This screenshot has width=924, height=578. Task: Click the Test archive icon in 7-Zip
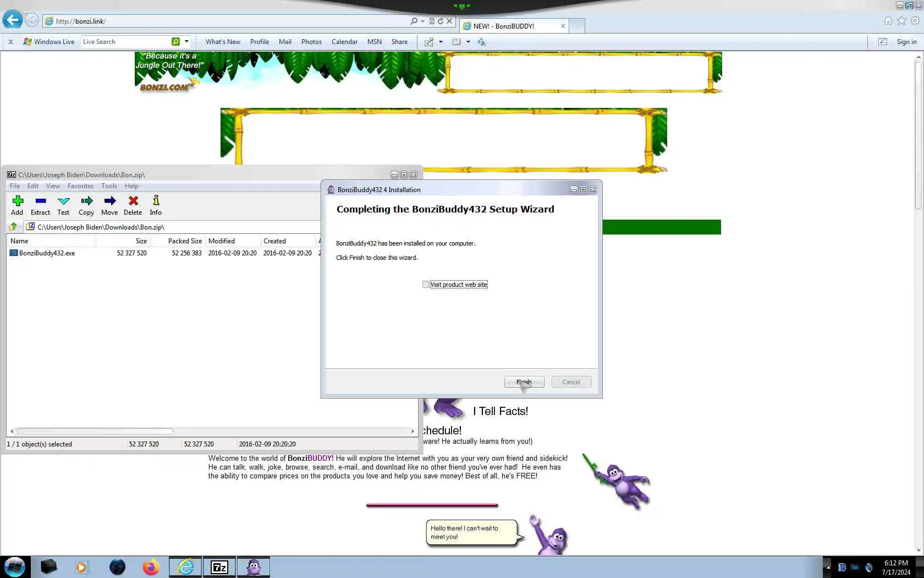tap(63, 201)
